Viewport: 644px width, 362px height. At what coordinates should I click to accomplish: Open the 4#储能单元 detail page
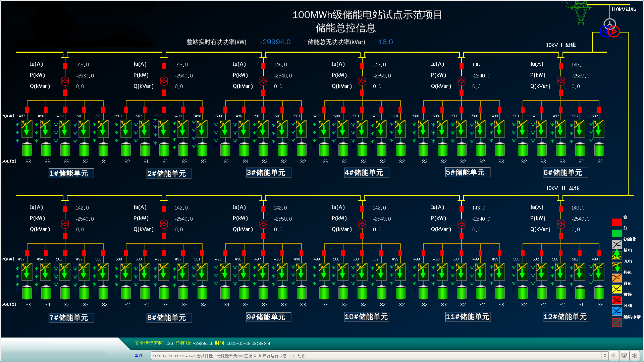point(366,173)
